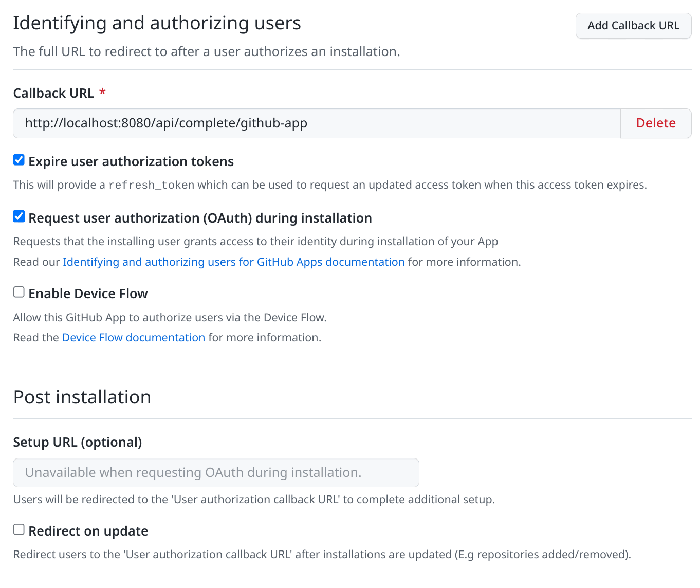Image resolution: width=700 pixels, height=588 pixels.
Task: Check Redirect on update option
Action: pyautogui.click(x=19, y=530)
